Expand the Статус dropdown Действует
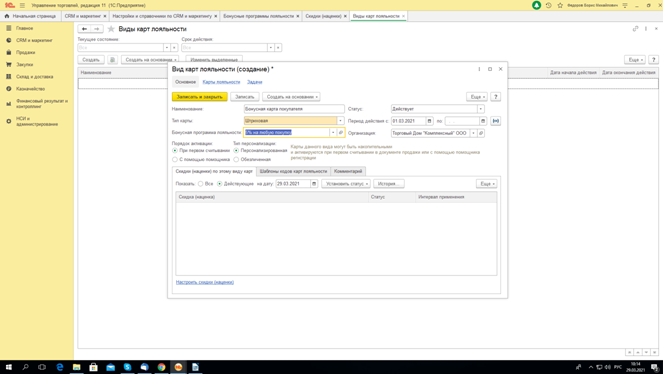 pyautogui.click(x=481, y=109)
